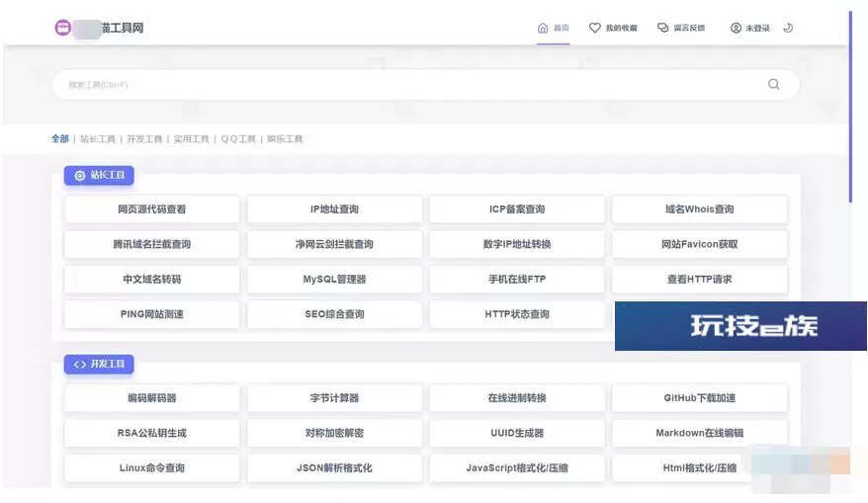Select the QQ工具 category filter
Viewport: 868px width, 503px height.
pos(238,139)
